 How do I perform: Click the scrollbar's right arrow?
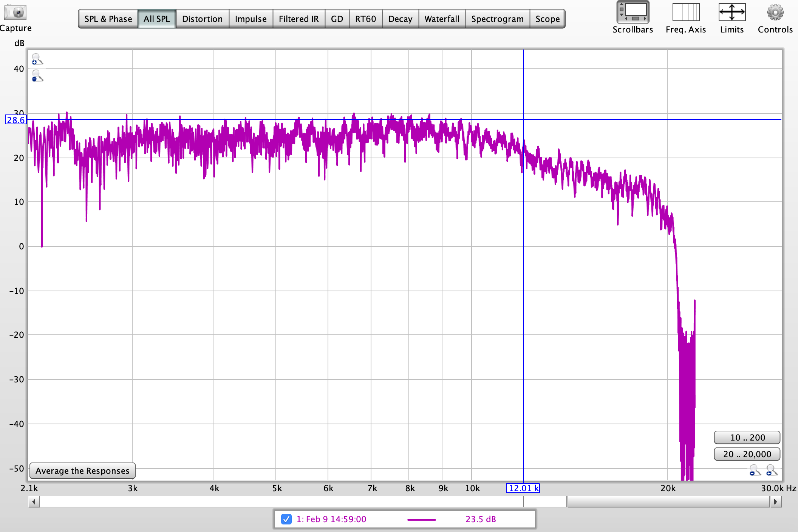776,502
